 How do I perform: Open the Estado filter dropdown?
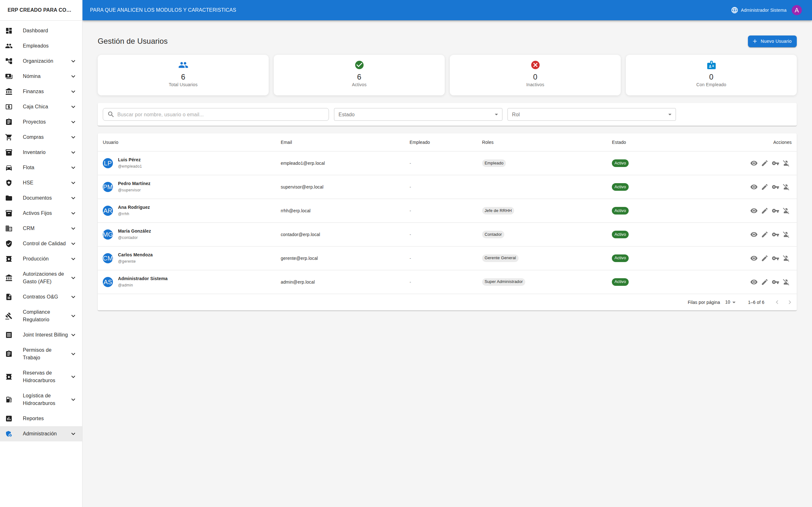click(x=418, y=114)
